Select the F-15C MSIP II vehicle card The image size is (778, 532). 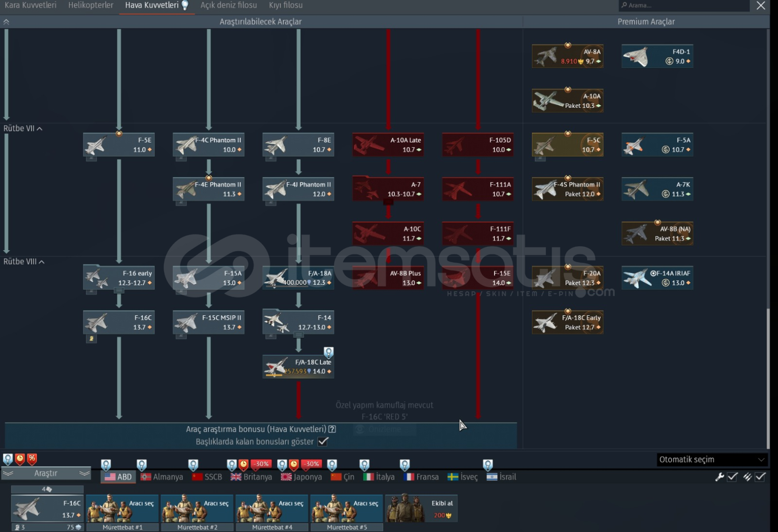point(209,322)
